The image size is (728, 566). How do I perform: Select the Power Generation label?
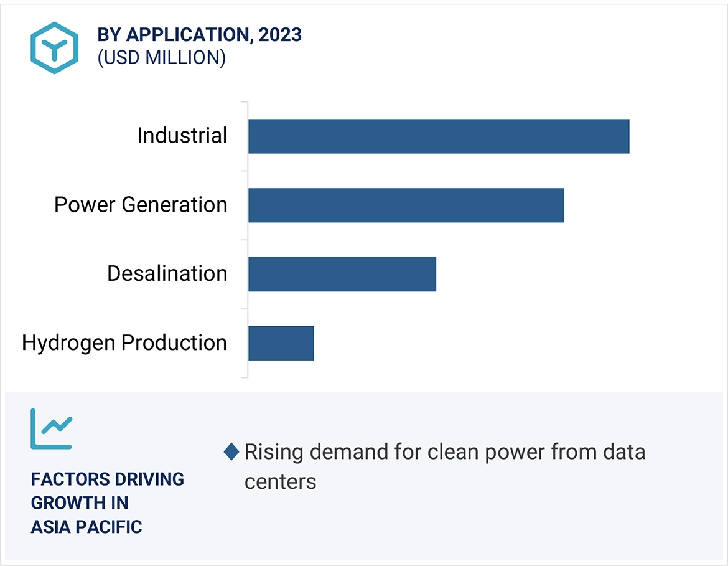141,204
